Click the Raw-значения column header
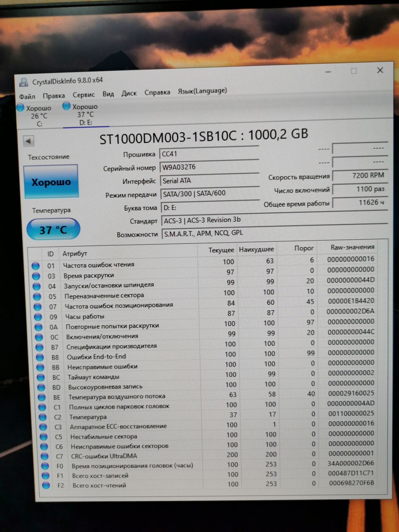399x532 pixels. click(x=352, y=247)
